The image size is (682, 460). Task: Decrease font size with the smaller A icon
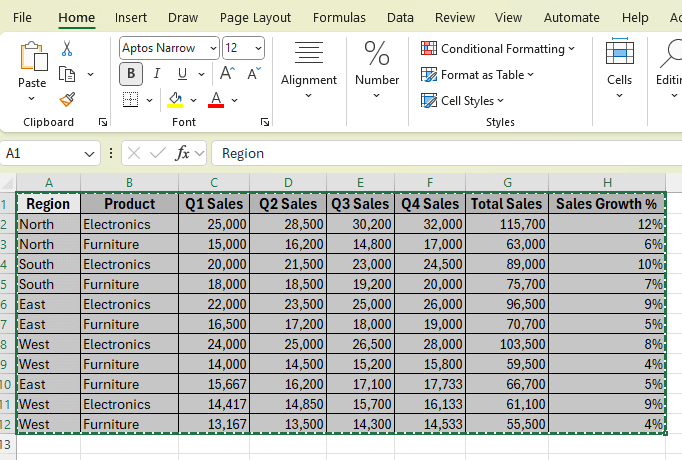(x=254, y=74)
